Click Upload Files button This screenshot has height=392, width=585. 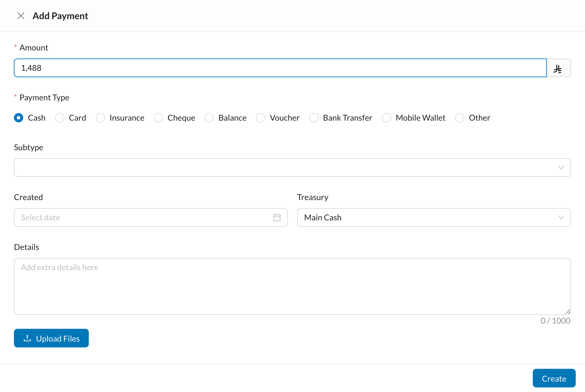click(51, 338)
